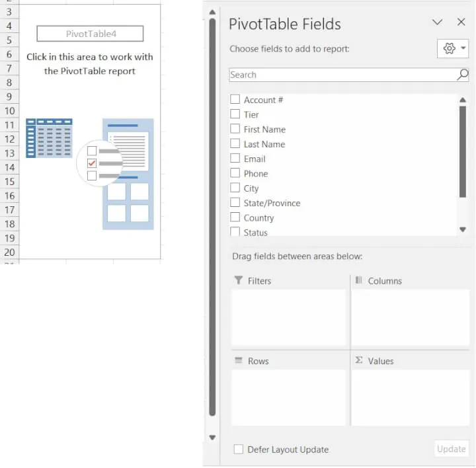Click the field list scroll up arrow
The height and width of the screenshot is (468, 476).
(x=463, y=100)
